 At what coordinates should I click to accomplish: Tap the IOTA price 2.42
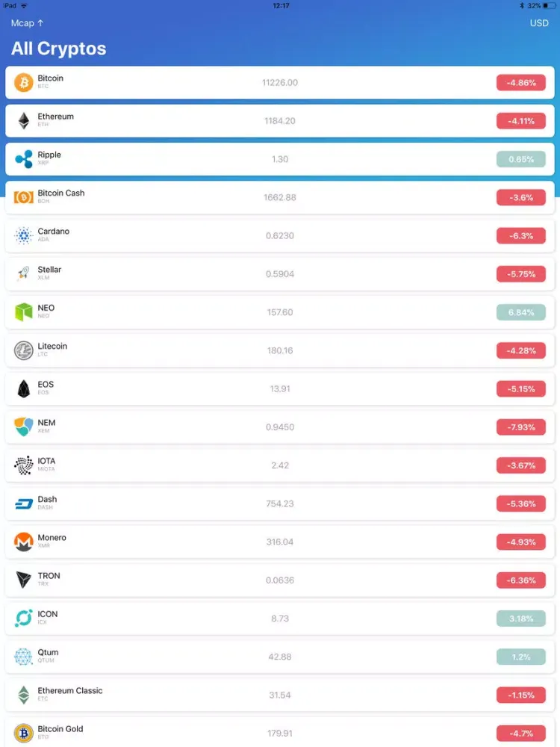pyautogui.click(x=280, y=465)
